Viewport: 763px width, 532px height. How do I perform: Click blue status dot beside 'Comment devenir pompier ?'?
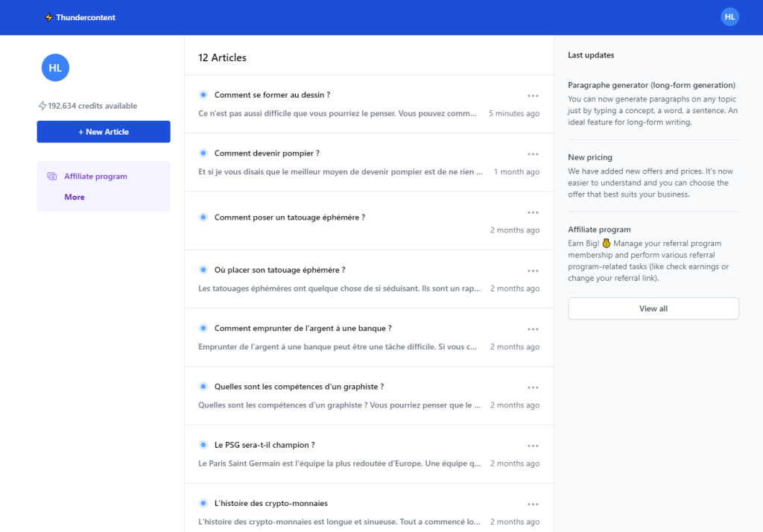(203, 153)
